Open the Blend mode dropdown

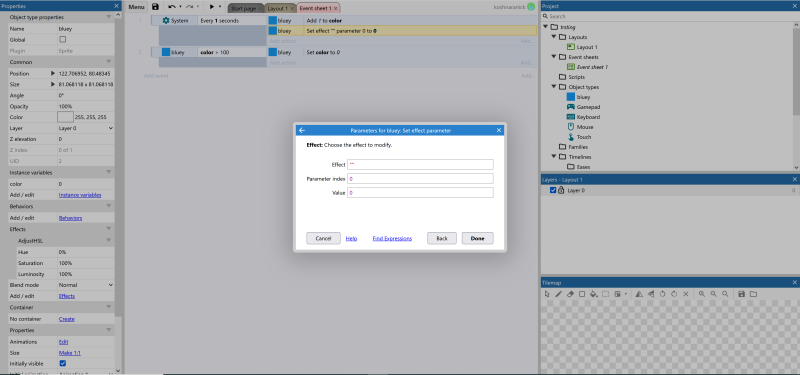click(86, 285)
